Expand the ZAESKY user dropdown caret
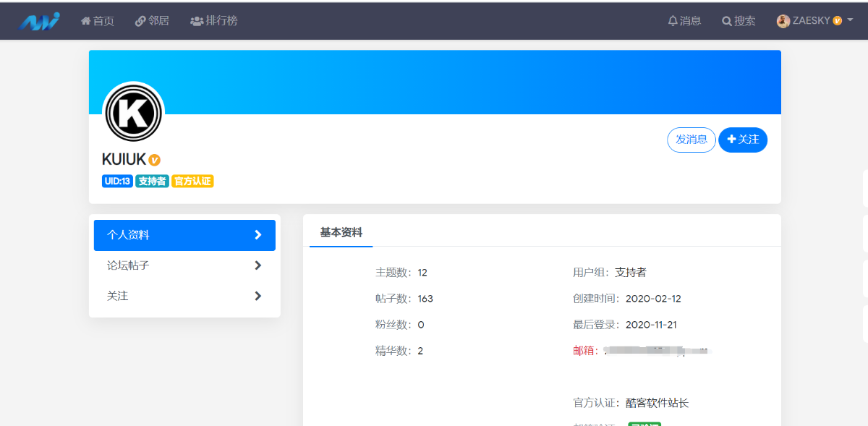868x426 pixels. (851, 21)
